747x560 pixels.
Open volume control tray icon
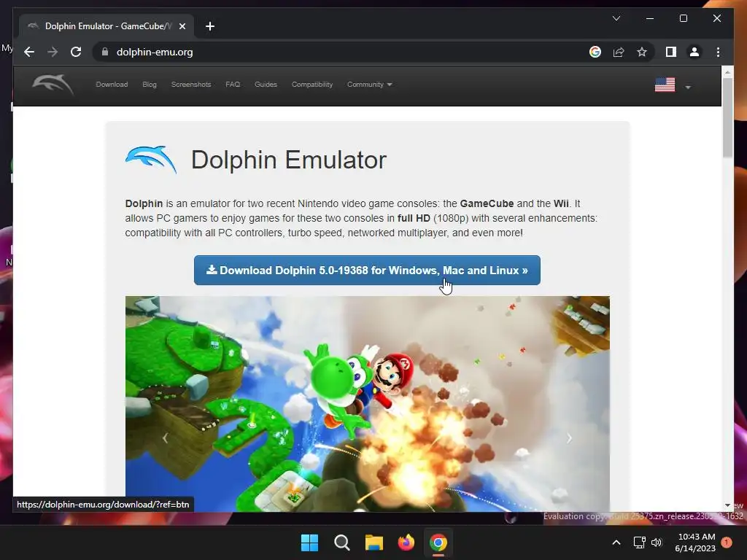pyautogui.click(x=657, y=542)
